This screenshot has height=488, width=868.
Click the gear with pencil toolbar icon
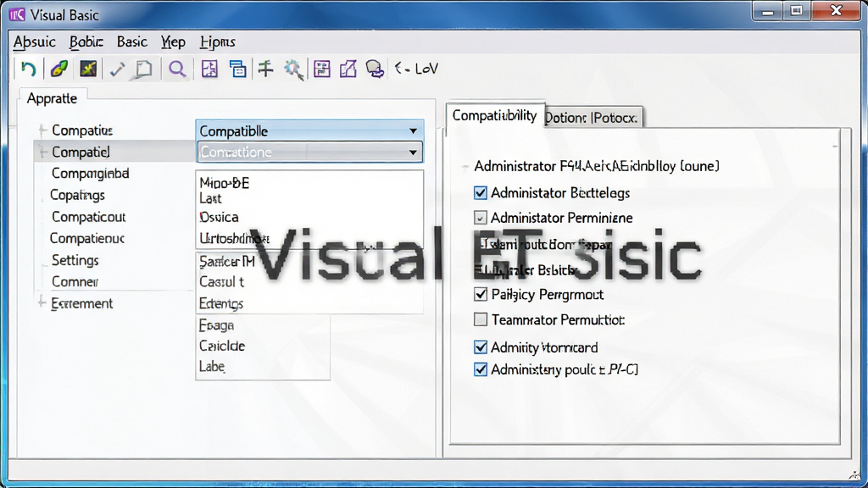pos(293,69)
